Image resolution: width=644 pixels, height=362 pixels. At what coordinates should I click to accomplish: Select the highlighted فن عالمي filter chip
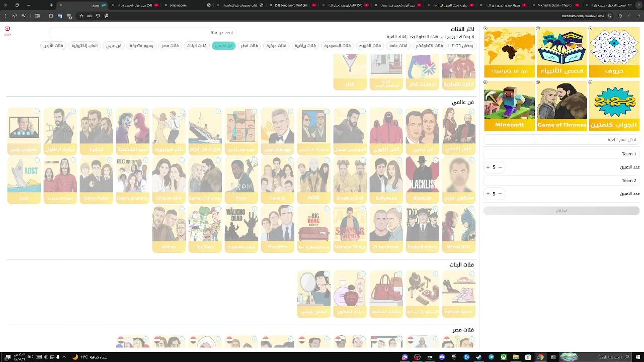click(223, 46)
